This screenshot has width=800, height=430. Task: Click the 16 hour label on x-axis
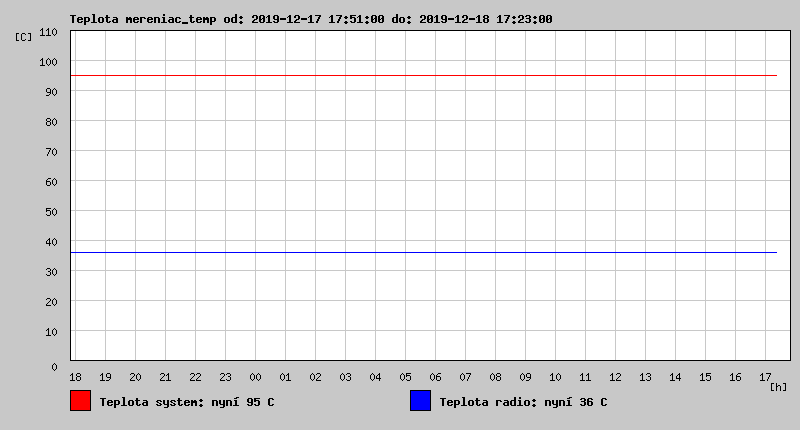pos(735,377)
